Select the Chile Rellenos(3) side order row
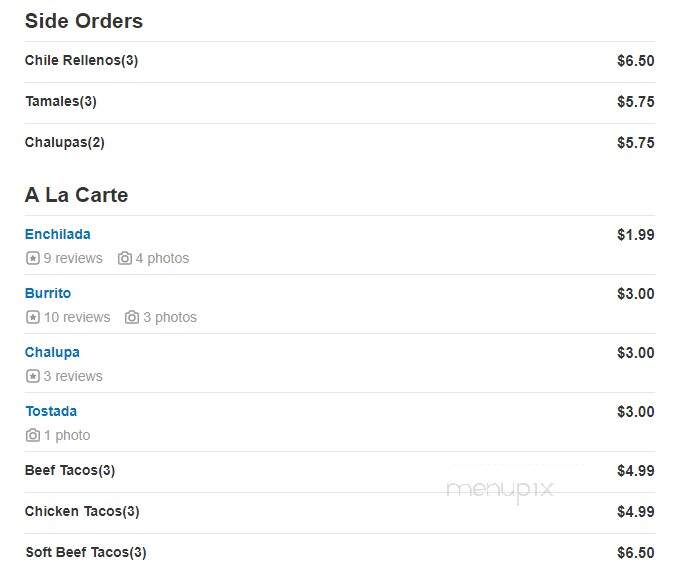679x572 pixels. pyautogui.click(x=340, y=62)
